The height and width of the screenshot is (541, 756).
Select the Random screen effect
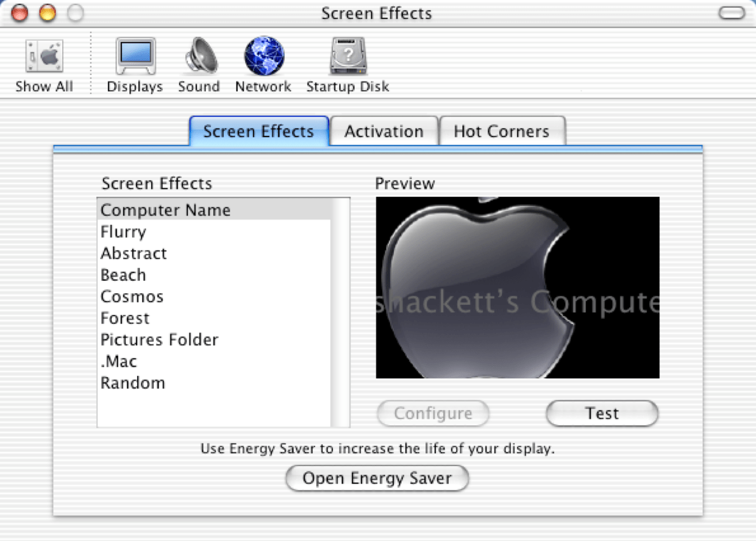214,383
